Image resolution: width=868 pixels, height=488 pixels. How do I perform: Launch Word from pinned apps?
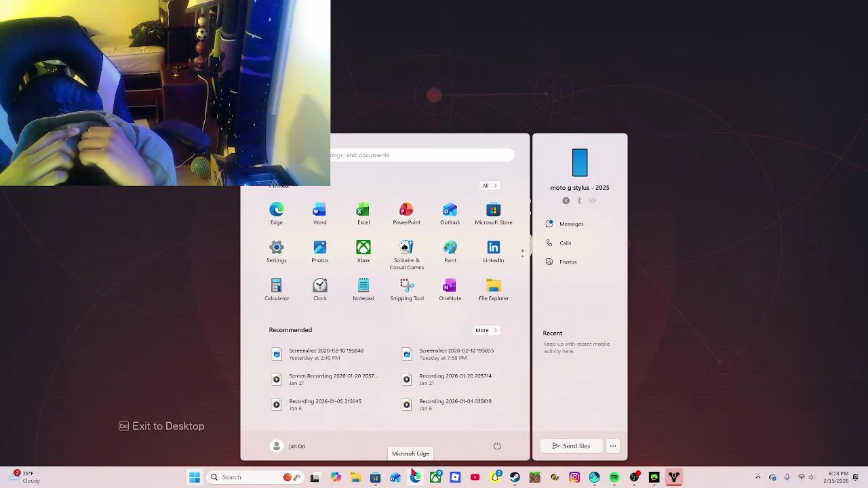point(319,214)
